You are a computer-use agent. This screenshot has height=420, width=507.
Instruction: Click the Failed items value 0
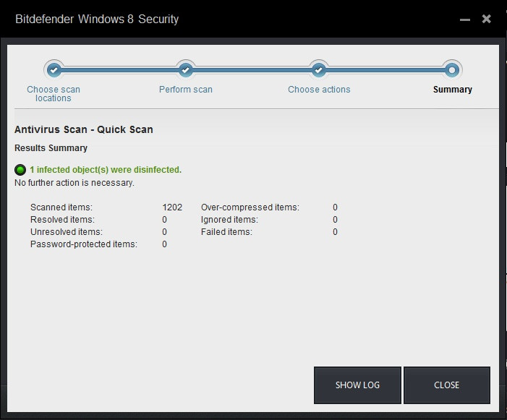[336, 232]
